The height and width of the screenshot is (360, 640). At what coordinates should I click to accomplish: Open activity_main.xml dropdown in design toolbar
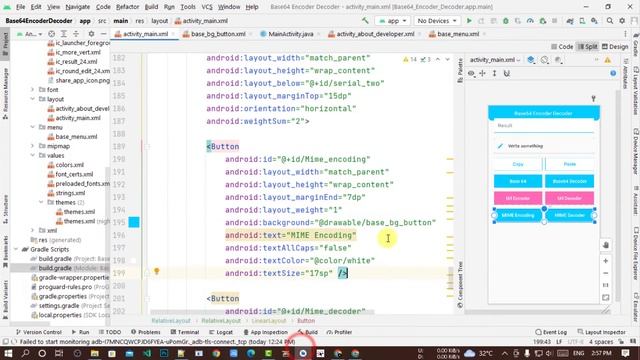(x=495, y=60)
